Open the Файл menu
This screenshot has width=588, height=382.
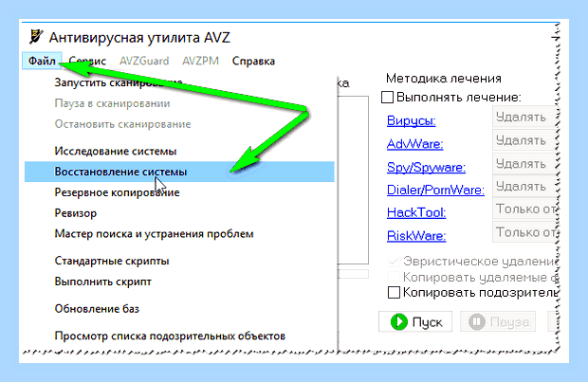coord(42,61)
